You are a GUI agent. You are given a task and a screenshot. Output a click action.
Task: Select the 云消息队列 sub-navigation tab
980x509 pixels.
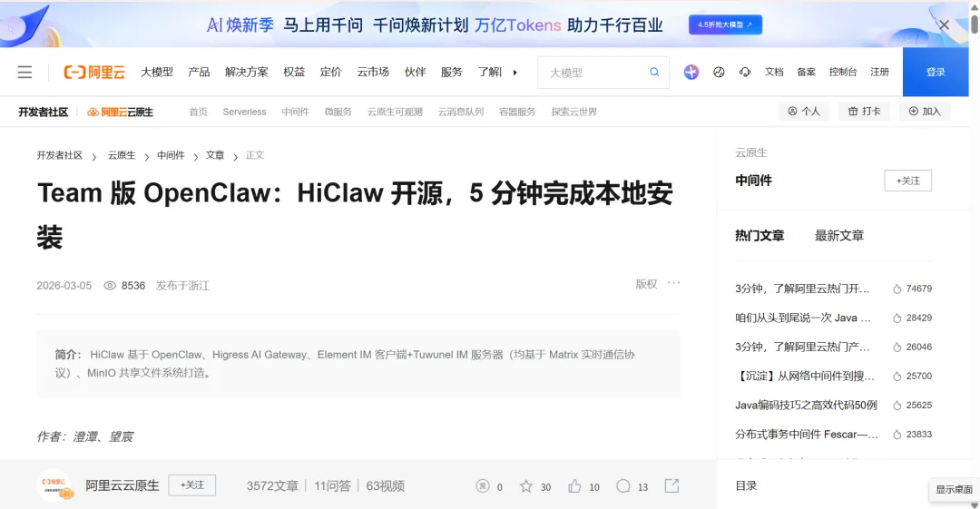point(461,112)
